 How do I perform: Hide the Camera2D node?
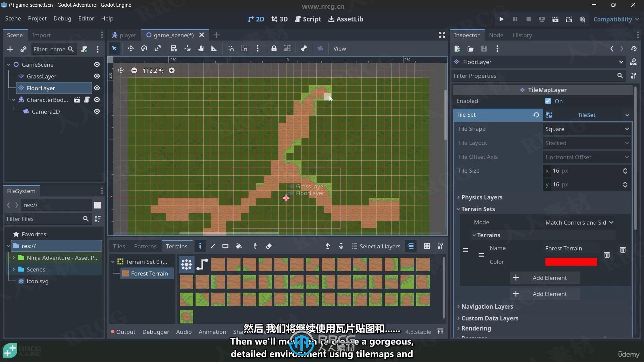tap(97, 111)
